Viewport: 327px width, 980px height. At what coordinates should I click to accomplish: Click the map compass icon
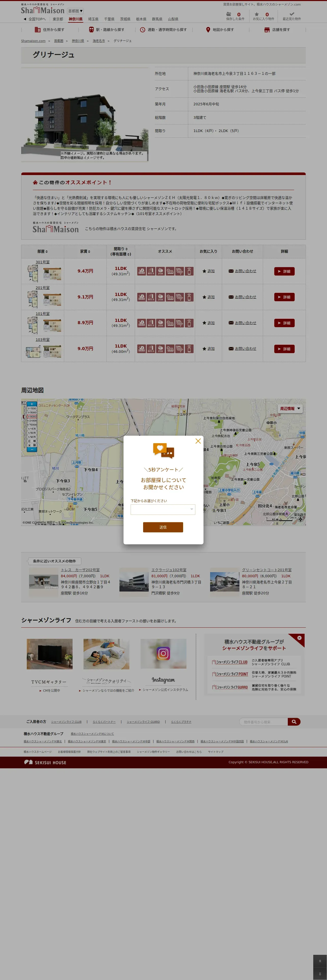[x=300, y=519]
